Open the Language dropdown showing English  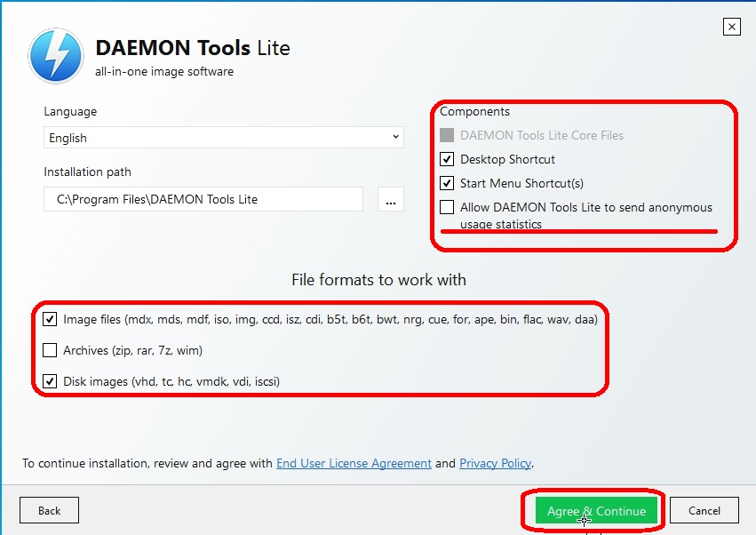[224, 138]
